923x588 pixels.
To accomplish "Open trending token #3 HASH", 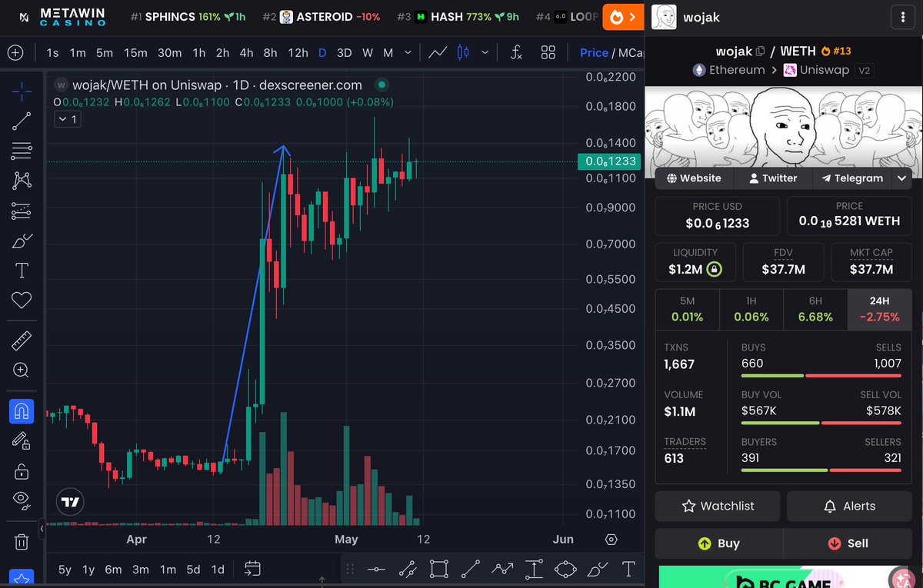I will pos(458,16).
